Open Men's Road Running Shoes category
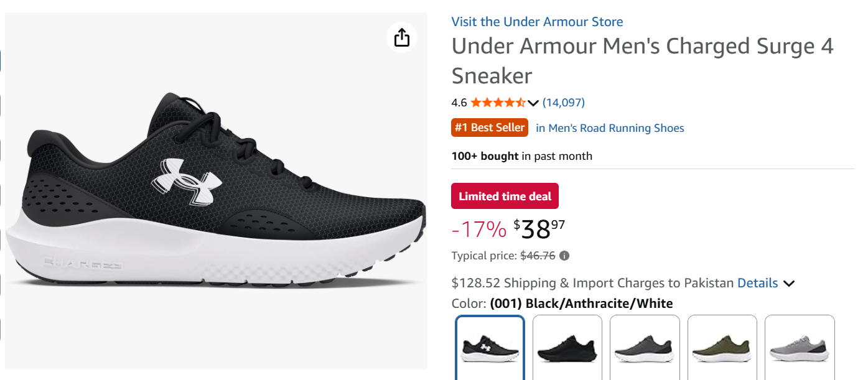This screenshot has width=868, height=380. click(x=610, y=128)
